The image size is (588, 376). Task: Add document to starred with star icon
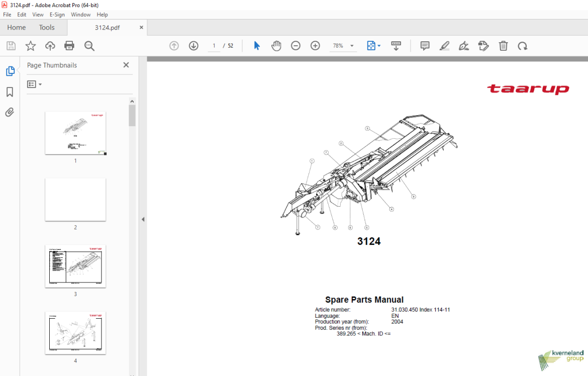click(30, 46)
